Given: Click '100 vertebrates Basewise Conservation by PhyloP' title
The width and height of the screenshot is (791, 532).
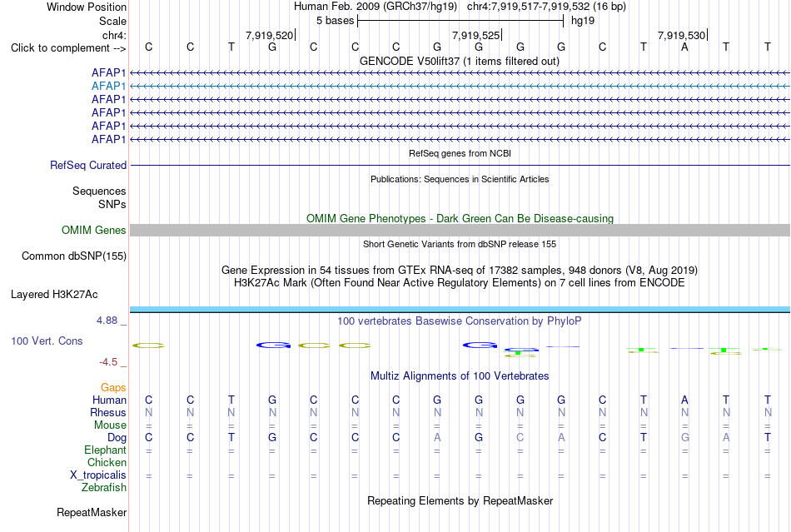Looking at the screenshot, I should point(460,321).
